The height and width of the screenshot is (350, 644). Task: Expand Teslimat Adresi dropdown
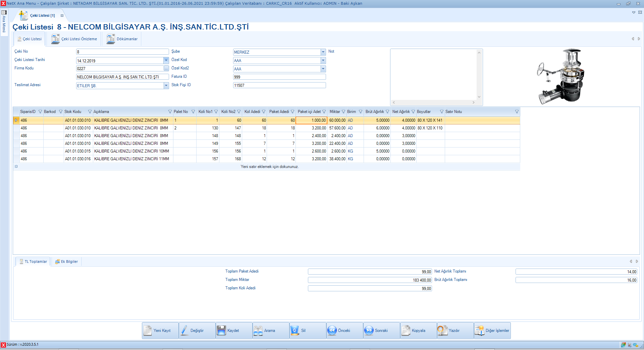click(166, 85)
